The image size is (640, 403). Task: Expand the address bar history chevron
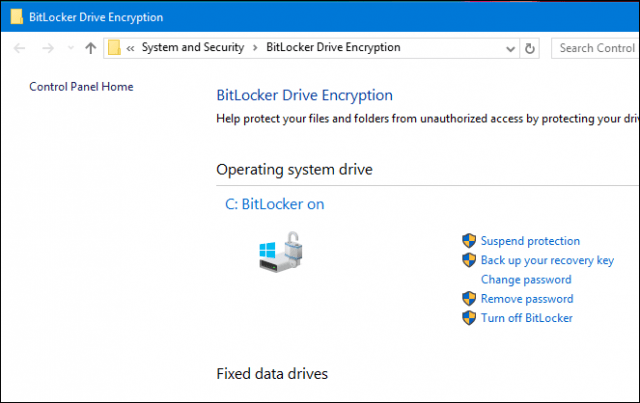point(510,49)
